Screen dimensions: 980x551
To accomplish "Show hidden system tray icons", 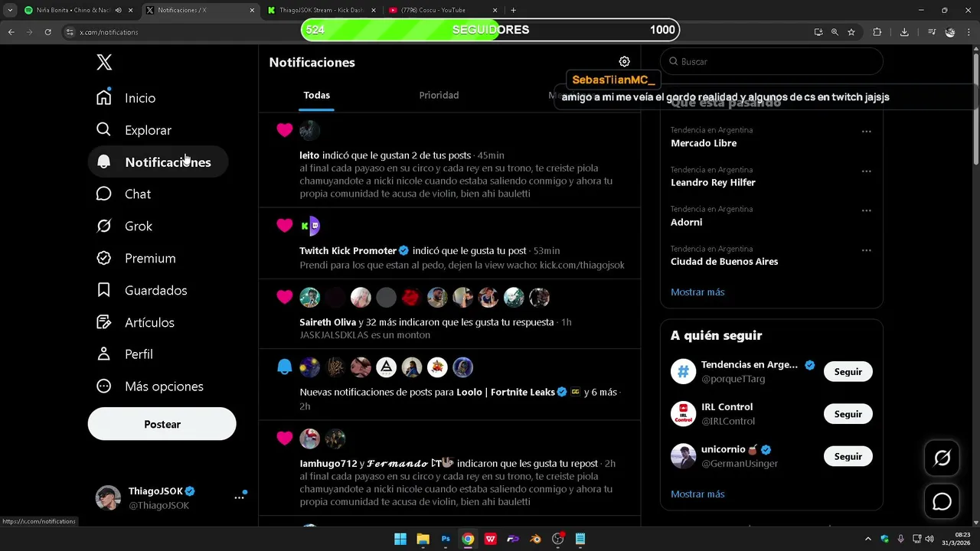I will coord(867,539).
